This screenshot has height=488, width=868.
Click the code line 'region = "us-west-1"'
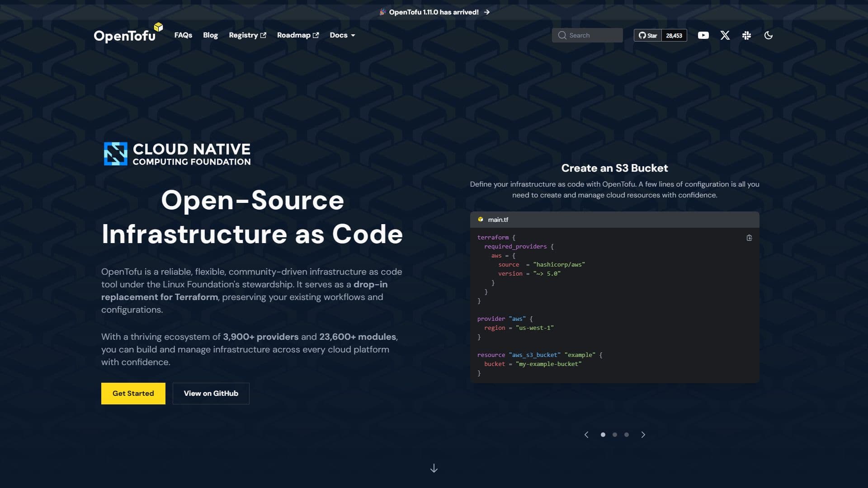[519, 328]
